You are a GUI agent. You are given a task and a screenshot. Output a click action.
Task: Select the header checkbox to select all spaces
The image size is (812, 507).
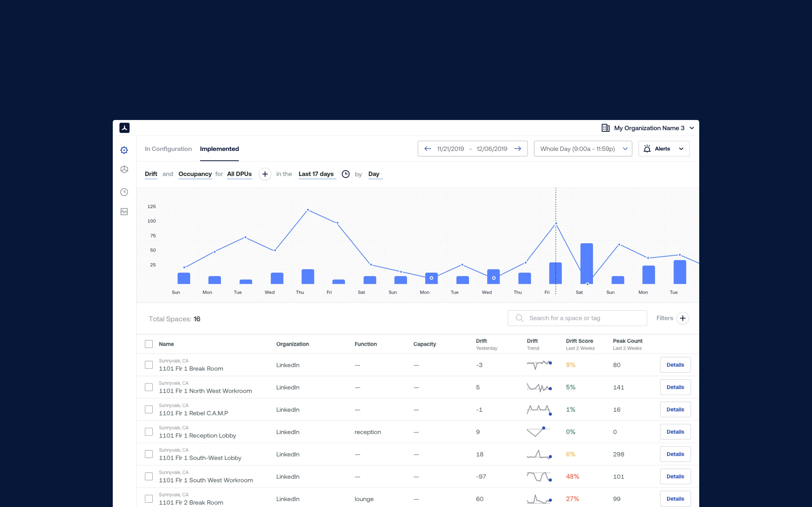[x=149, y=344]
